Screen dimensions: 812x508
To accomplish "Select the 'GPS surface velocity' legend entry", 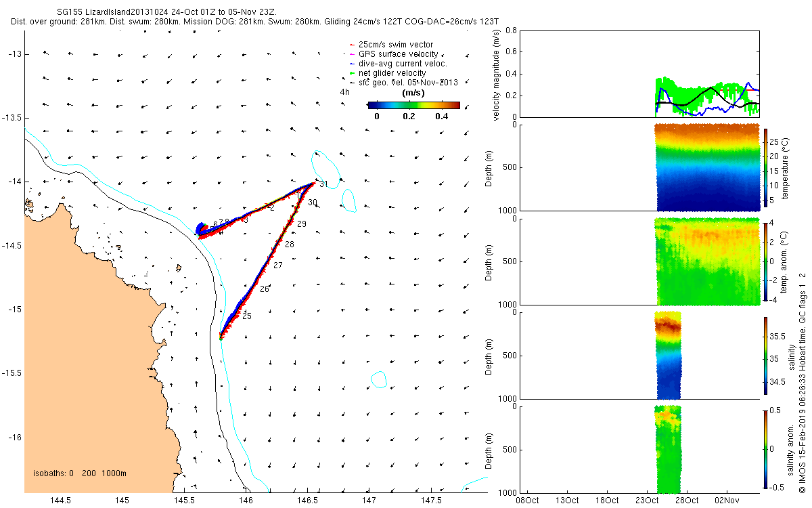I will pyautogui.click(x=392, y=54).
